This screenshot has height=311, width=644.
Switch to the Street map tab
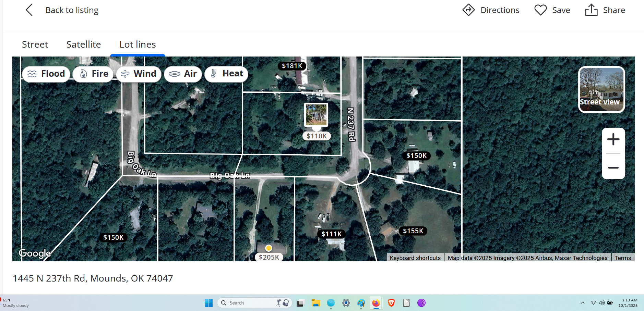pos(35,45)
